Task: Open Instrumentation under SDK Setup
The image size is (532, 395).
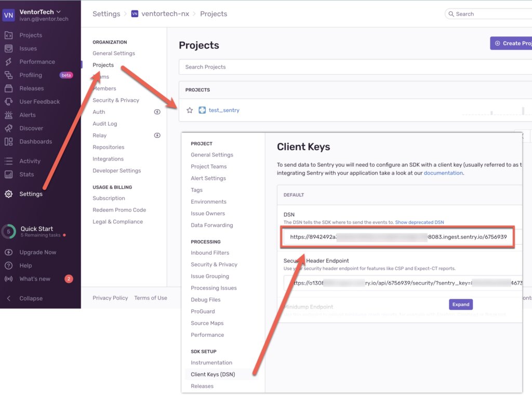Action: 211,362
